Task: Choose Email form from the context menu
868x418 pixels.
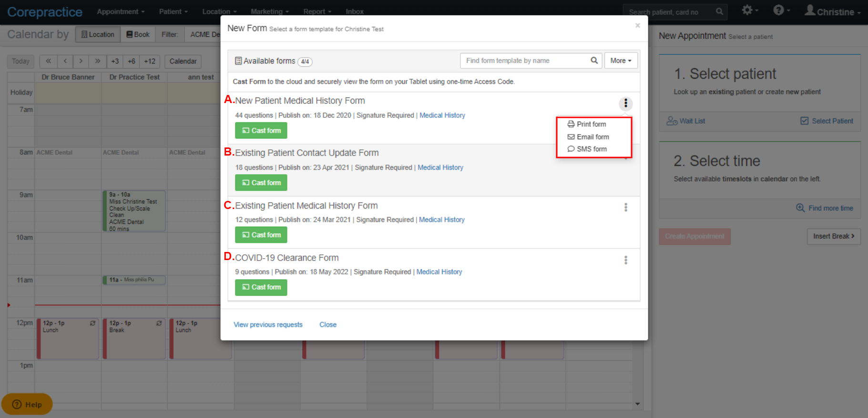Action: [588, 137]
